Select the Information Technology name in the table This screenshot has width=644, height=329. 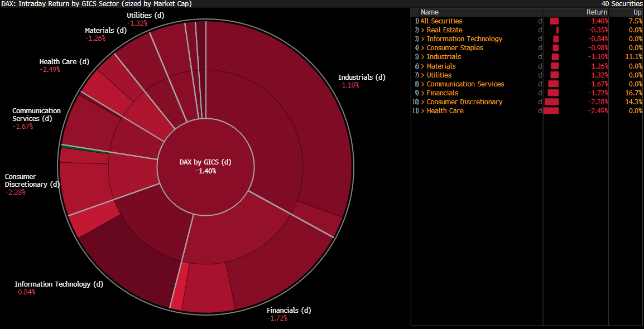(x=464, y=39)
